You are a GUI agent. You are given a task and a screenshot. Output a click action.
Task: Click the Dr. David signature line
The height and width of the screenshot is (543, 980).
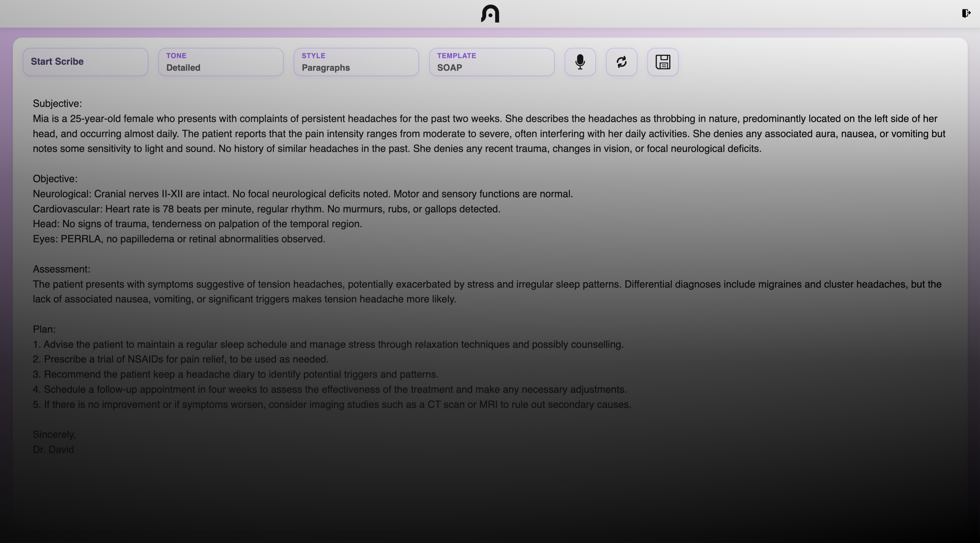click(53, 450)
